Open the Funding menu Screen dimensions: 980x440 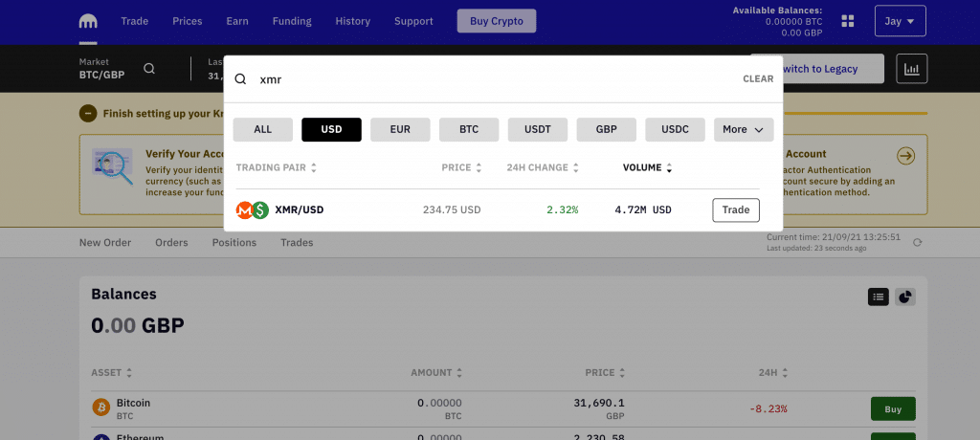(292, 21)
